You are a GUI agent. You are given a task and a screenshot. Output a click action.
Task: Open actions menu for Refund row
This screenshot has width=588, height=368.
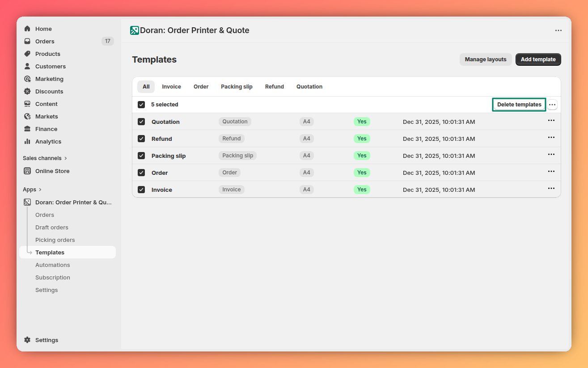coord(551,138)
